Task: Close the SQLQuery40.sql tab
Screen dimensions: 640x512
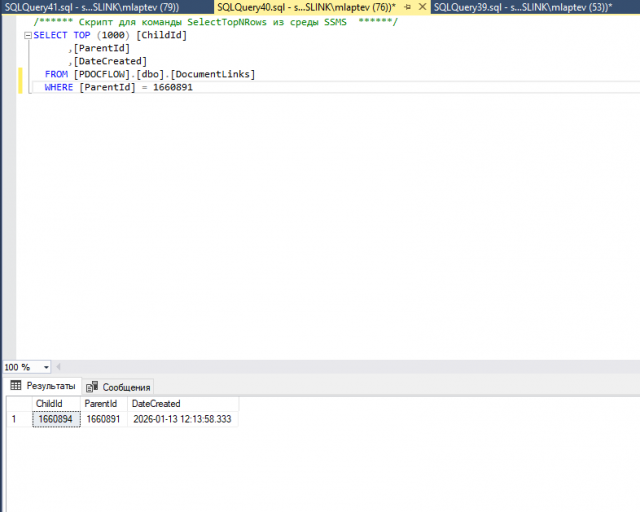Action: point(422,7)
